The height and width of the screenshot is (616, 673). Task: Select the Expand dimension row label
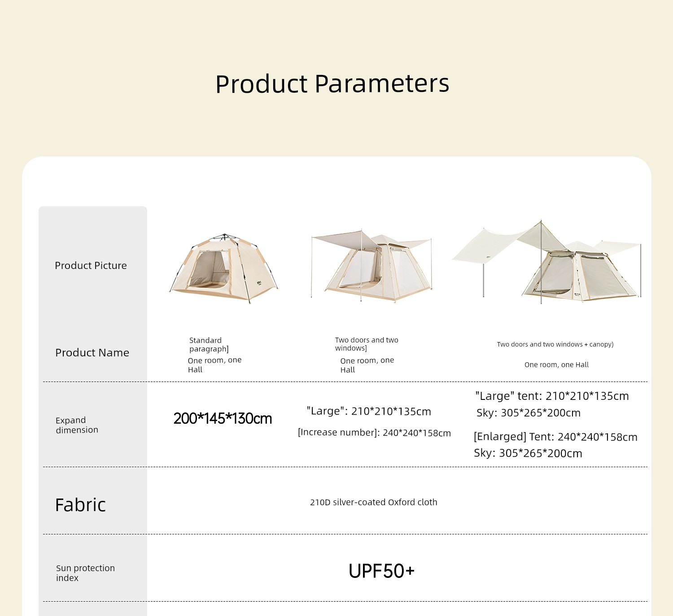pos(77,425)
